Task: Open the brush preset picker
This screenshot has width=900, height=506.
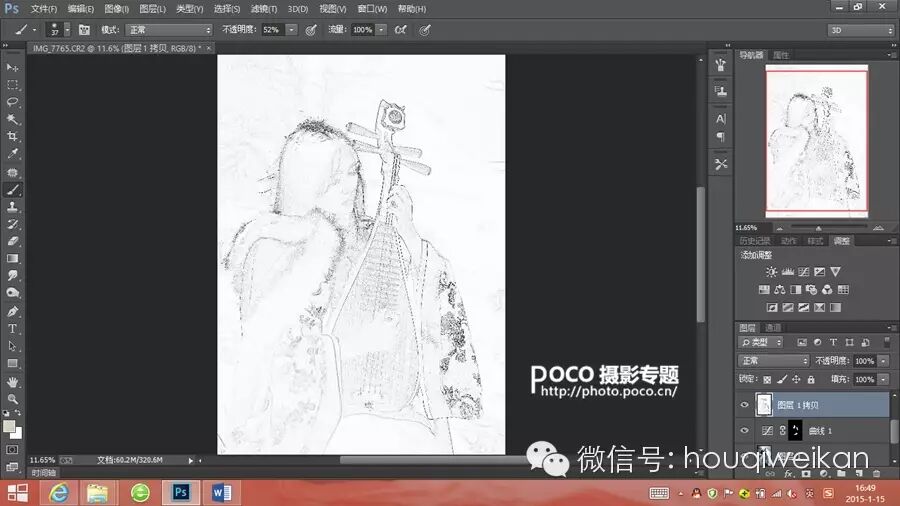Action: (x=67, y=30)
